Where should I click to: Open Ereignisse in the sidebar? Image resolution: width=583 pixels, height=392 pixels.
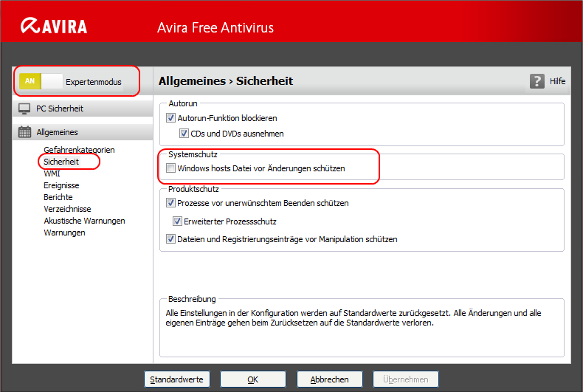[61, 185]
